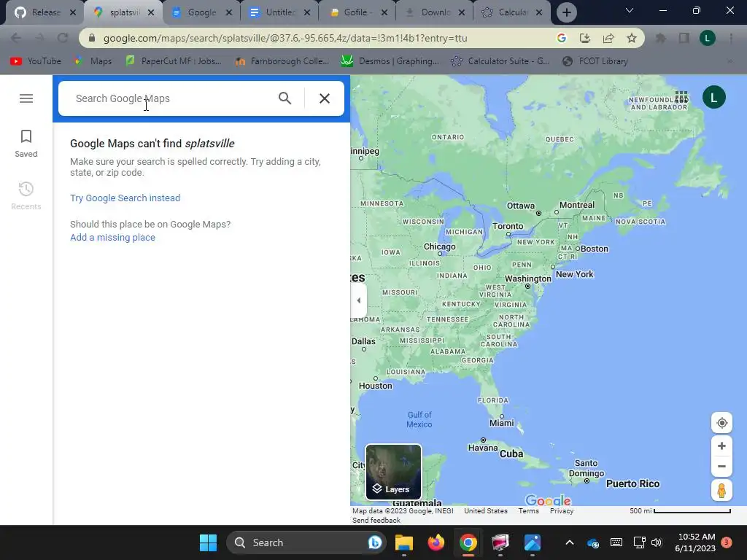
Task: Open the Google account avatar on map
Action: pos(713,98)
